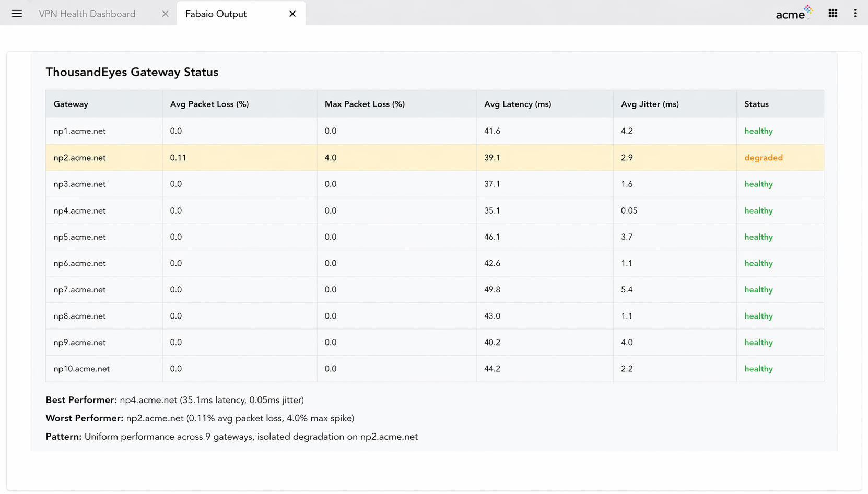Open the hamburger menu icon

[17, 14]
